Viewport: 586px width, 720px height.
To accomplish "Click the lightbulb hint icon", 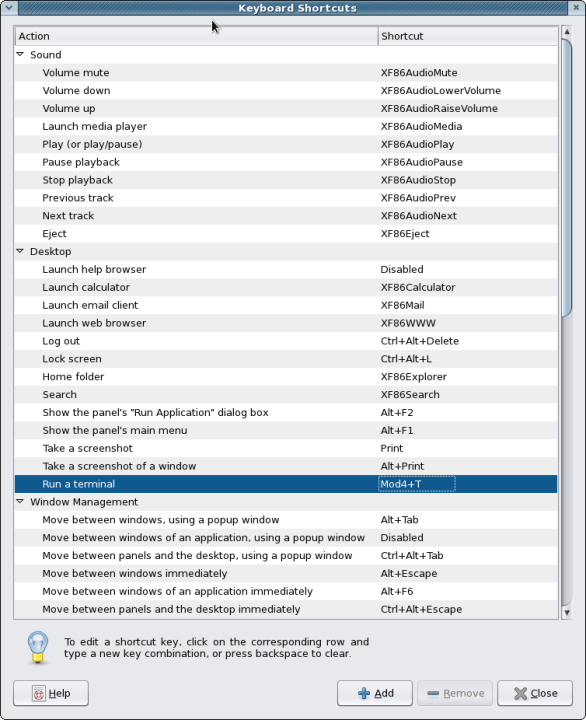I will (x=38, y=647).
